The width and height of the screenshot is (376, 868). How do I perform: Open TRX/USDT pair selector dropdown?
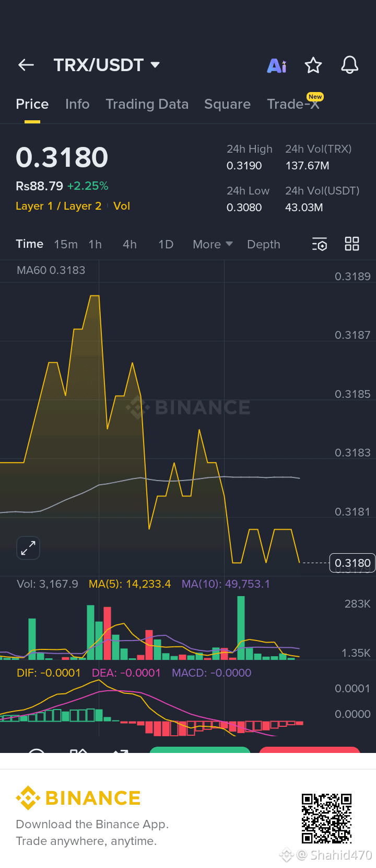click(107, 65)
